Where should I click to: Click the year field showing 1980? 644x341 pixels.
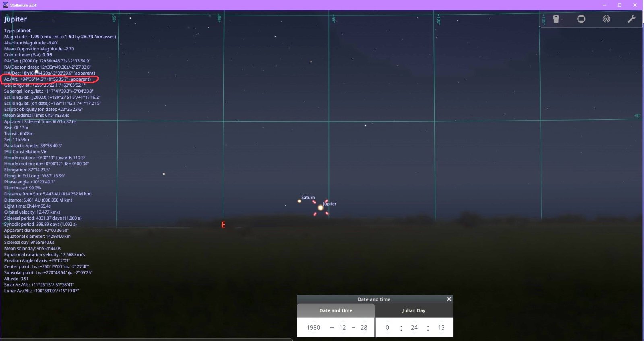click(313, 327)
